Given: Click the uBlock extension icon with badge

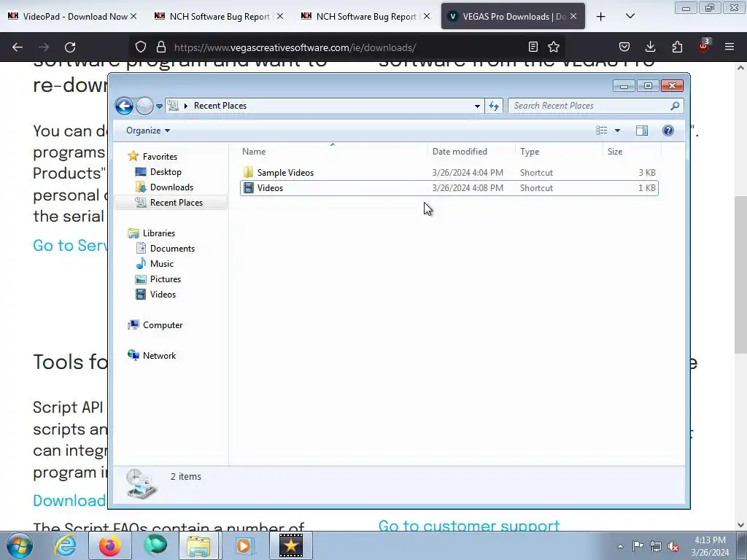Looking at the screenshot, I should pos(704,46).
